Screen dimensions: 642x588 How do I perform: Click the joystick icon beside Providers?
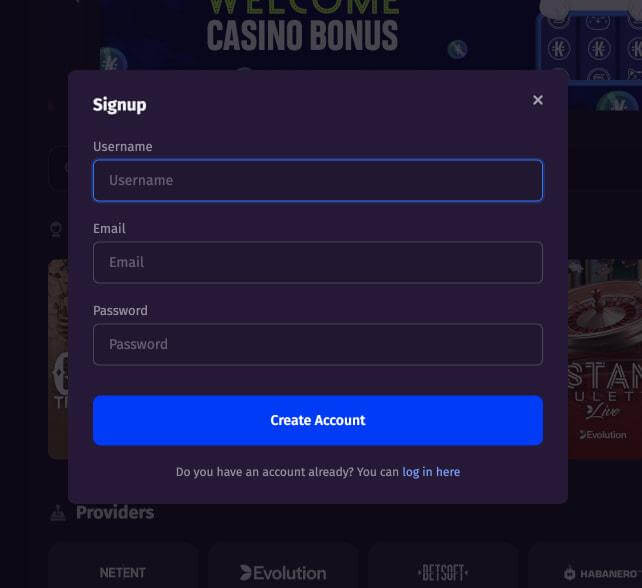(x=58, y=513)
